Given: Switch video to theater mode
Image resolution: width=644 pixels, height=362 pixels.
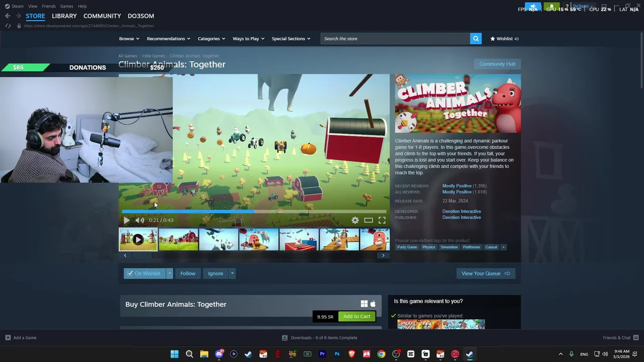Looking at the screenshot, I should [368, 220].
